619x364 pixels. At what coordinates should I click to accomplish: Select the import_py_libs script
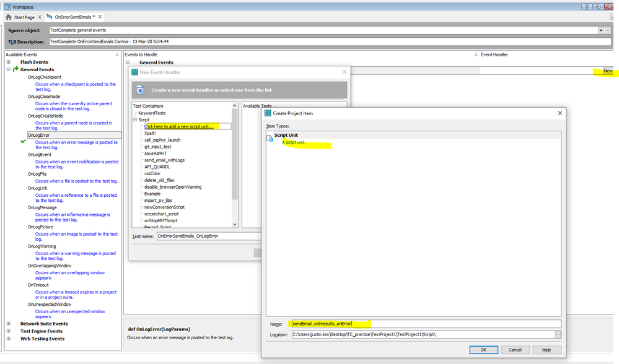coord(158,201)
